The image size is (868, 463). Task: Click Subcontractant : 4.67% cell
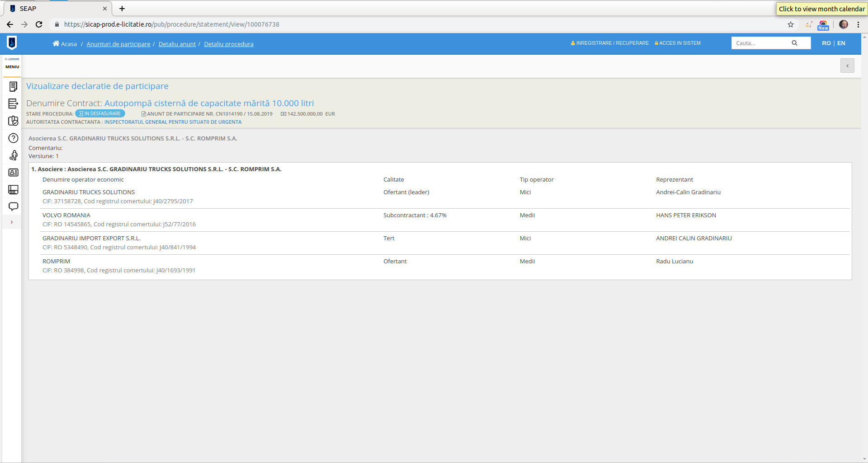point(415,215)
